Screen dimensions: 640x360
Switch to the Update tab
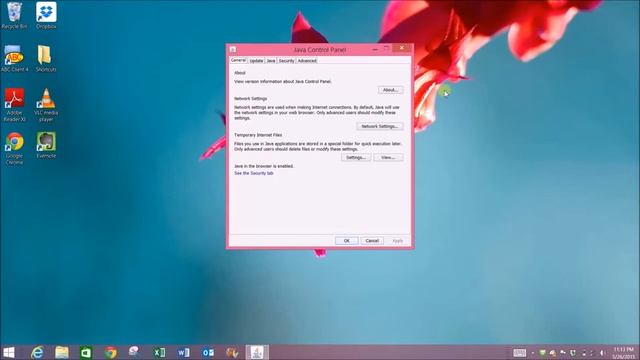(x=256, y=60)
